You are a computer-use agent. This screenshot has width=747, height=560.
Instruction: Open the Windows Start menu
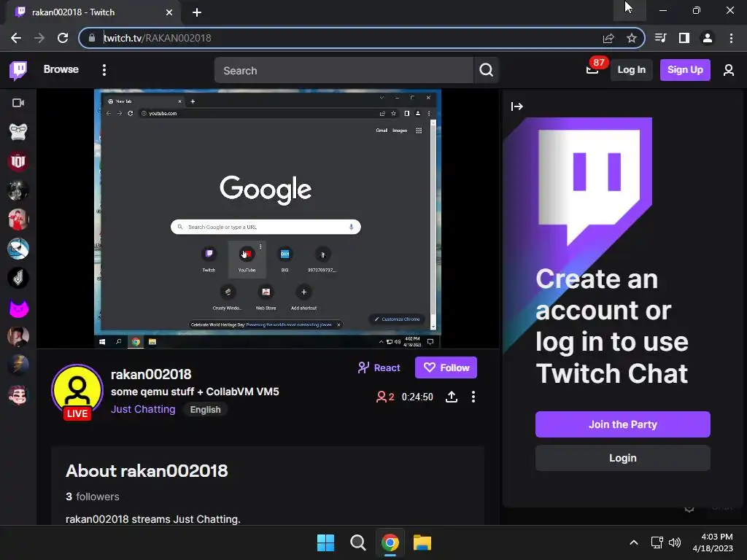coord(326,542)
